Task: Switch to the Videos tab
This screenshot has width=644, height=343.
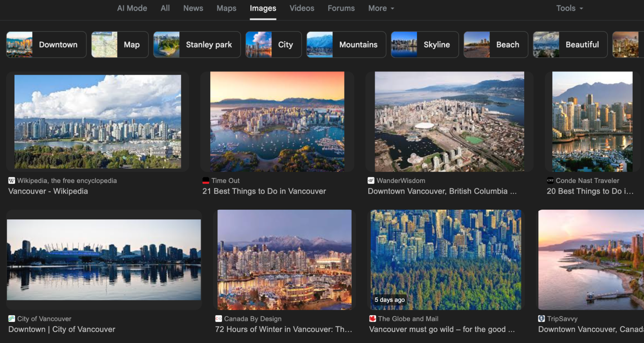Action: coord(302,8)
